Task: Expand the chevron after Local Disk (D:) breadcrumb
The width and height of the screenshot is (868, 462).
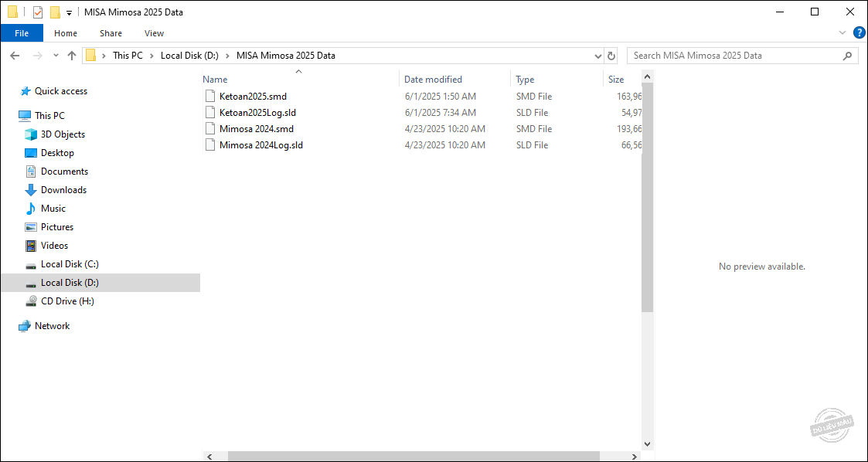Action: (x=228, y=56)
